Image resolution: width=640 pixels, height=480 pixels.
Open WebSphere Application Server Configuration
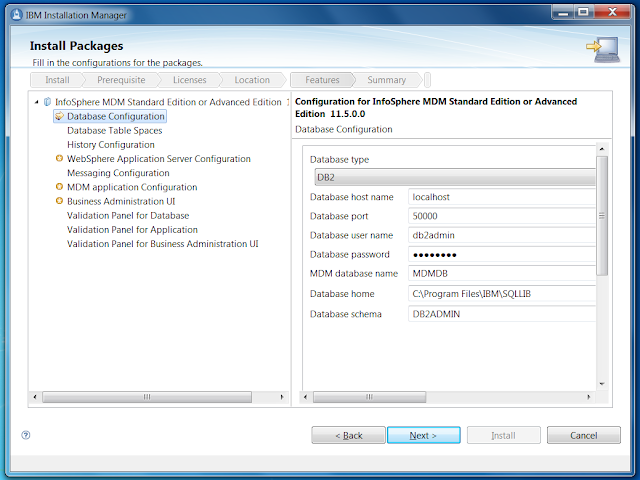coord(159,159)
